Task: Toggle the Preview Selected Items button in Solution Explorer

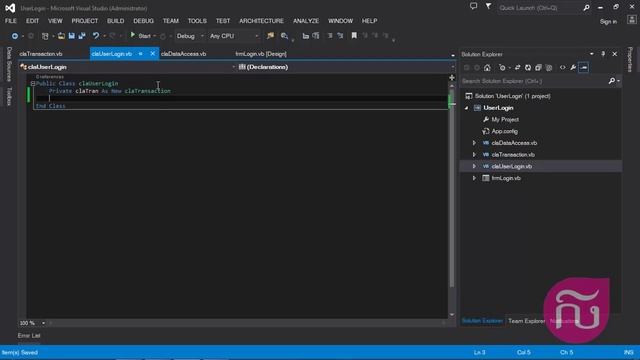Action: point(584,68)
